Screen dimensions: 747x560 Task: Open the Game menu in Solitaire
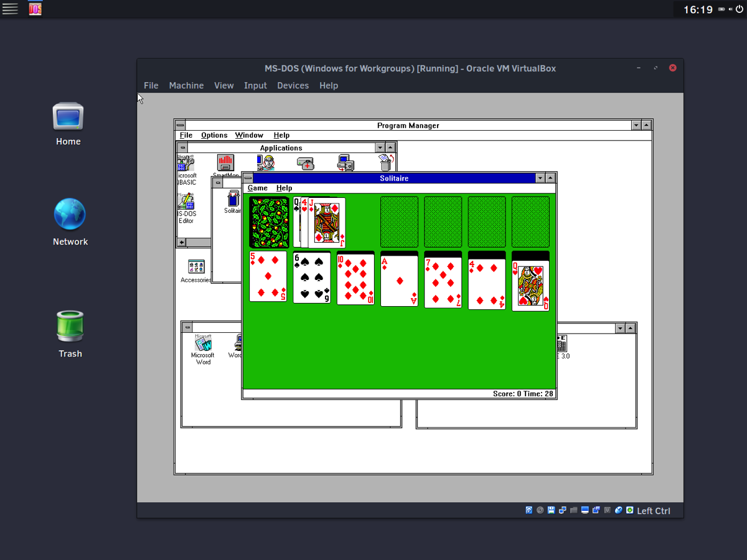258,188
